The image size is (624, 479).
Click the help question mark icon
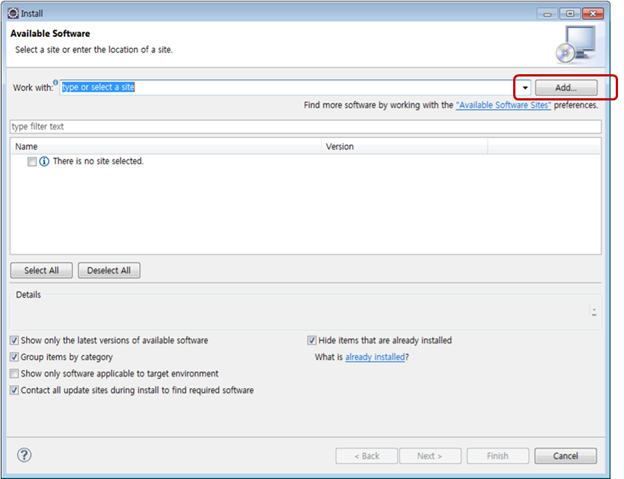pos(25,455)
